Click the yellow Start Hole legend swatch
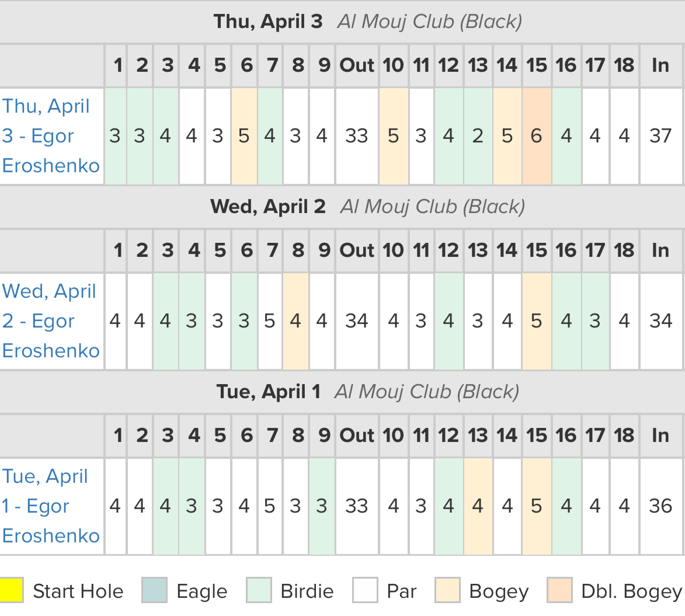Image resolution: width=685 pixels, height=616 pixels. point(11,590)
